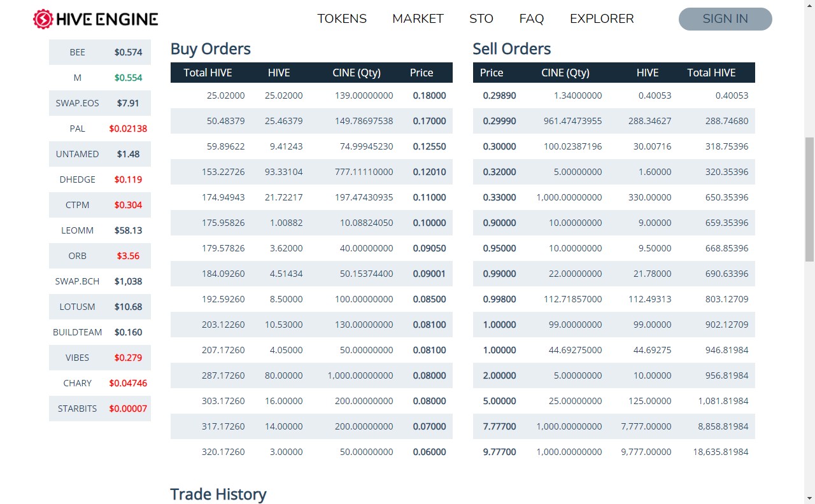The image size is (815, 504).
Task: Click sell order price 2.00000
Action: tap(499, 375)
